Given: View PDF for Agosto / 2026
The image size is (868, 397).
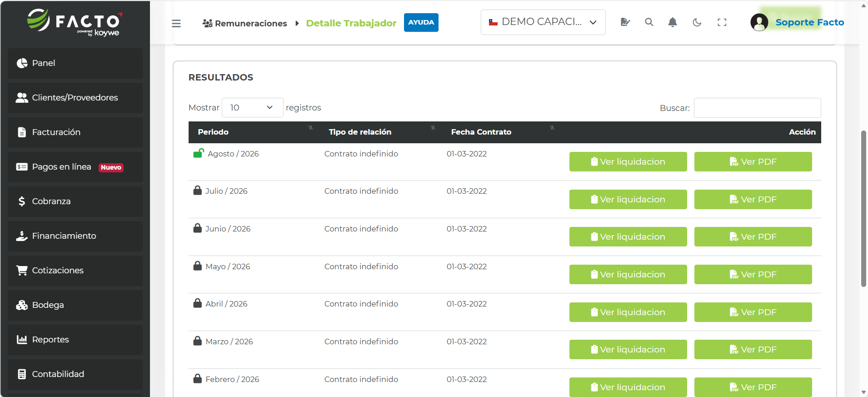Looking at the screenshot, I should 753,162.
